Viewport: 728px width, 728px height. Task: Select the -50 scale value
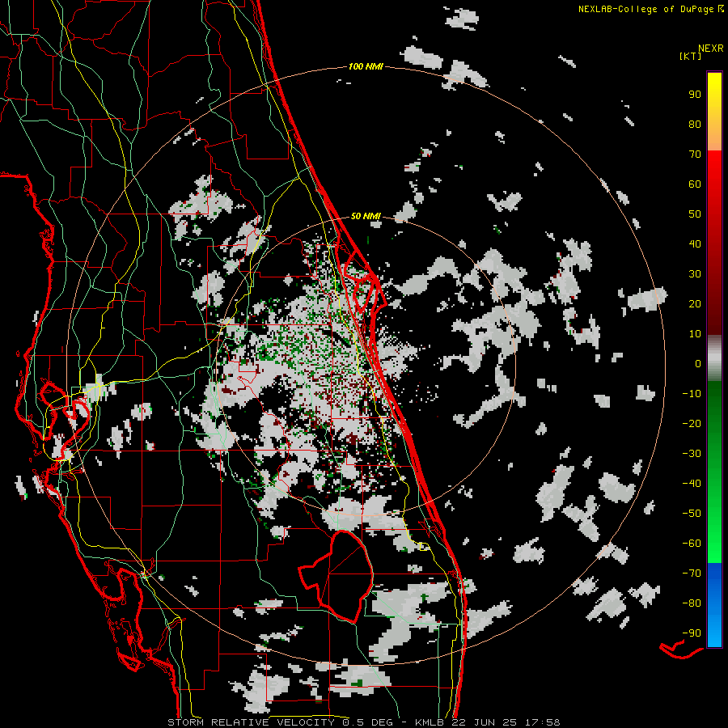pyautogui.click(x=692, y=514)
